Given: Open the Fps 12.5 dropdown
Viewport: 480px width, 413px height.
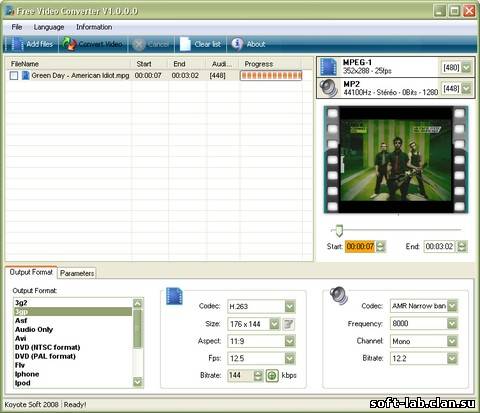Looking at the screenshot, I should (x=290, y=359).
